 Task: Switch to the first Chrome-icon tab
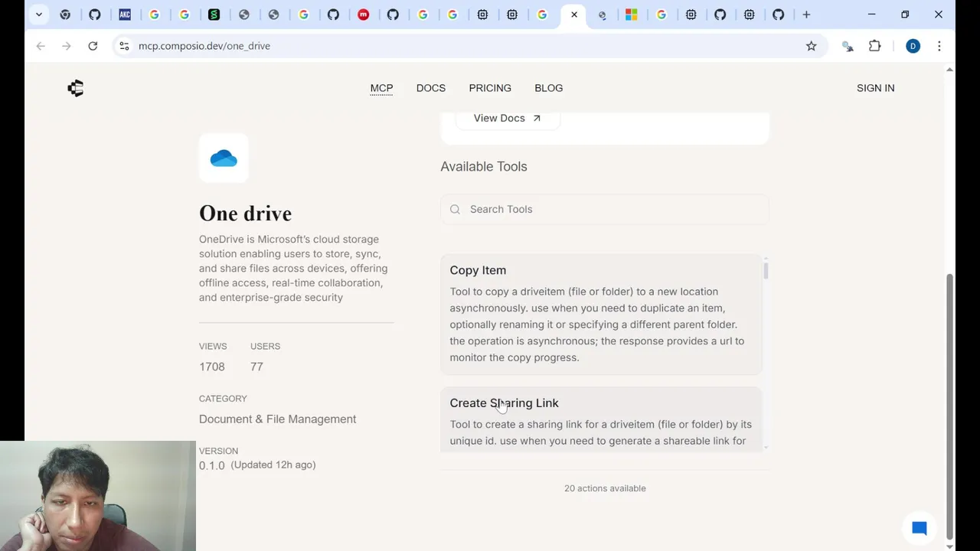tap(65, 15)
